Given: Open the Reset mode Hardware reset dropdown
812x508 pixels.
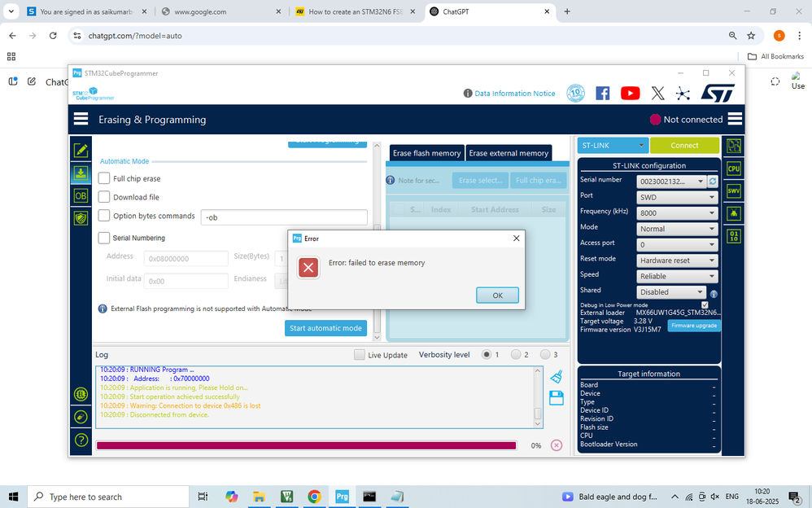Looking at the screenshot, I should click(x=677, y=261).
